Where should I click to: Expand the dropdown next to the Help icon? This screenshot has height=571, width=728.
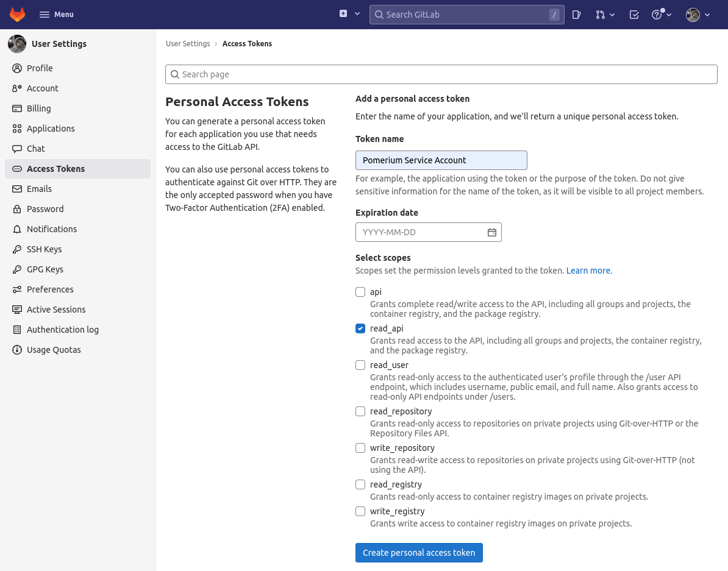point(669,14)
